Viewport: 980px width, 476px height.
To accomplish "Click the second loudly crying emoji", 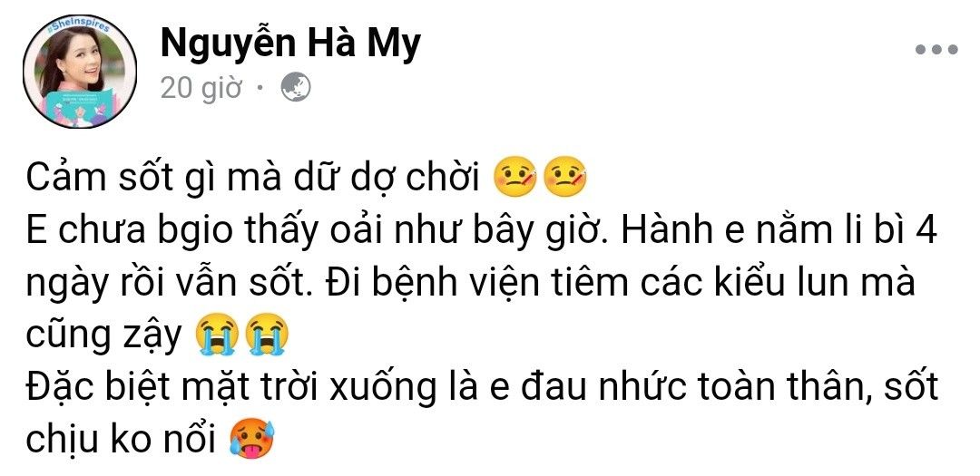I will pyautogui.click(x=267, y=335).
